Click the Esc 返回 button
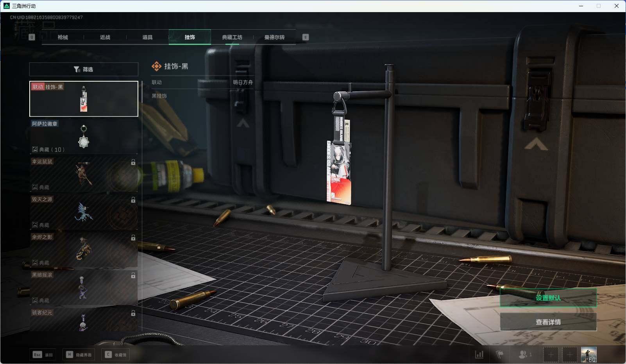Screen dimensions: 626x364 43,355
